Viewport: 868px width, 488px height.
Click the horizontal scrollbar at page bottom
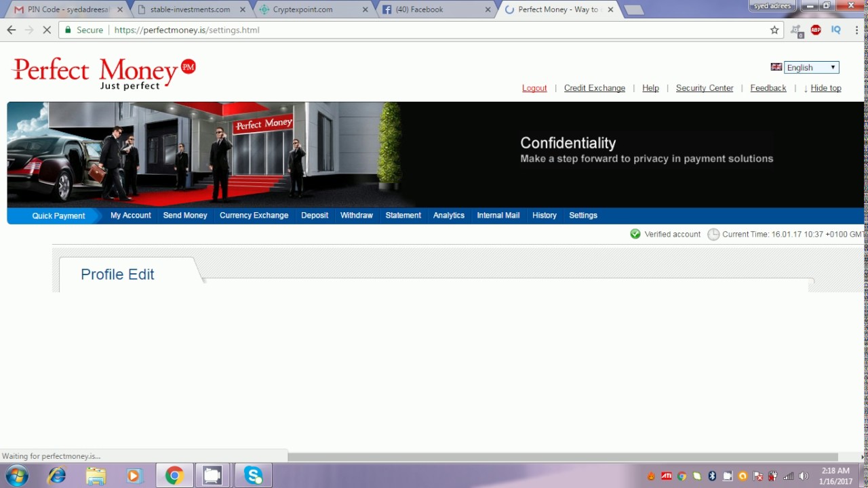563,457
